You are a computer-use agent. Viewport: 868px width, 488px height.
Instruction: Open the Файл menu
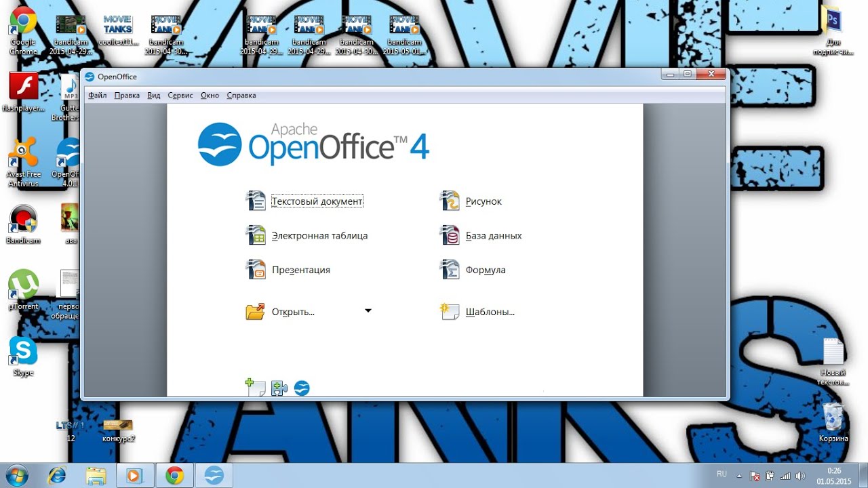[x=97, y=96]
